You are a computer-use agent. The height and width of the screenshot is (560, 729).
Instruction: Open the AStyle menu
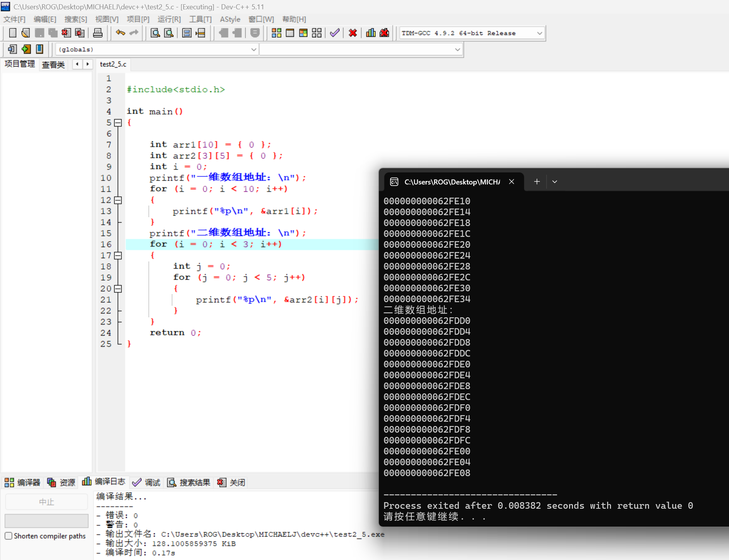click(x=230, y=19)
